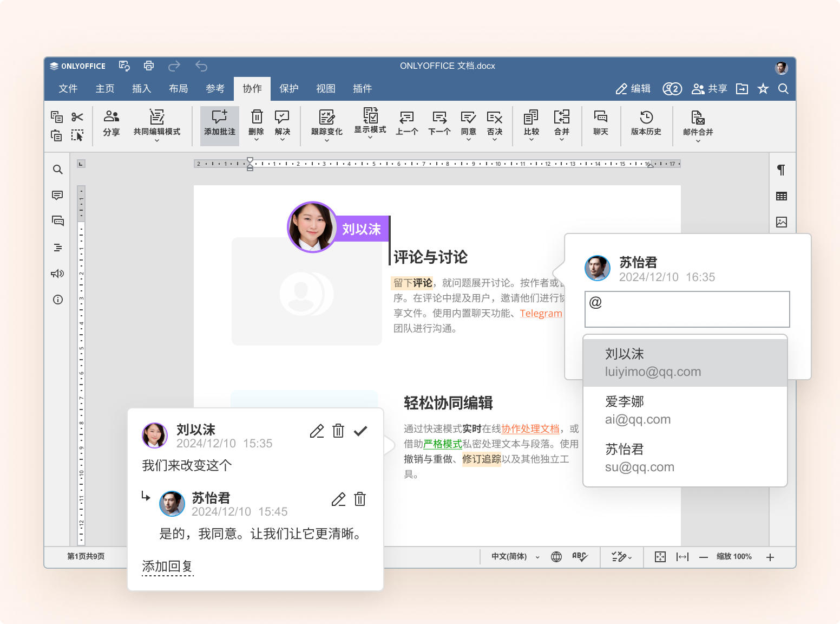The width and height of the screenshot is (840, 624).
Task: Toggle spell checking in the status bar
Action: click(x=579, y=557)
